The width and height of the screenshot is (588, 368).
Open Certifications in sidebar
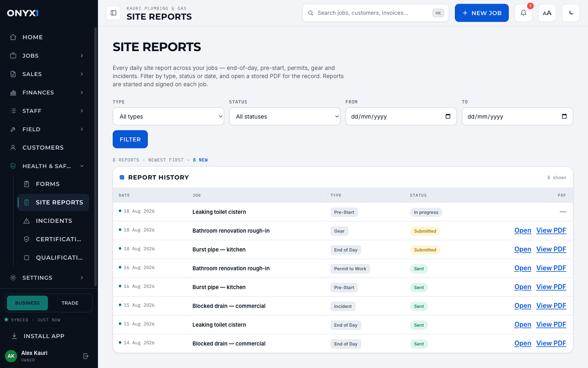[53, 239]
